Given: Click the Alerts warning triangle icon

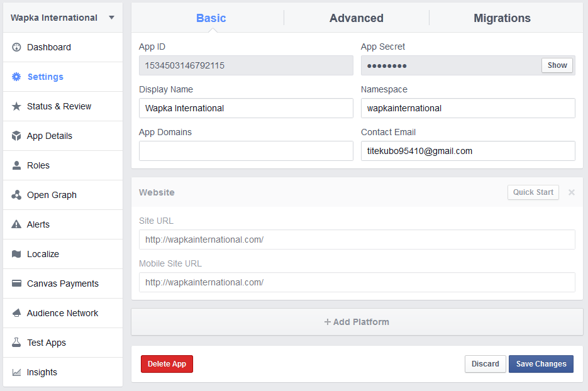Looking at the screenshot, I should pos(16,224).
